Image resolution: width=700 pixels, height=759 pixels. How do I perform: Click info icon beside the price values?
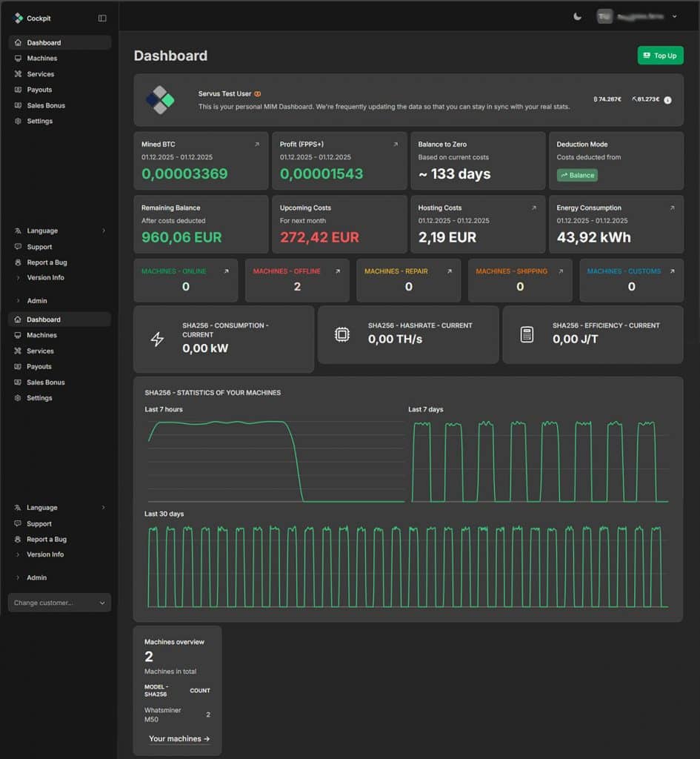click(667, 100)
